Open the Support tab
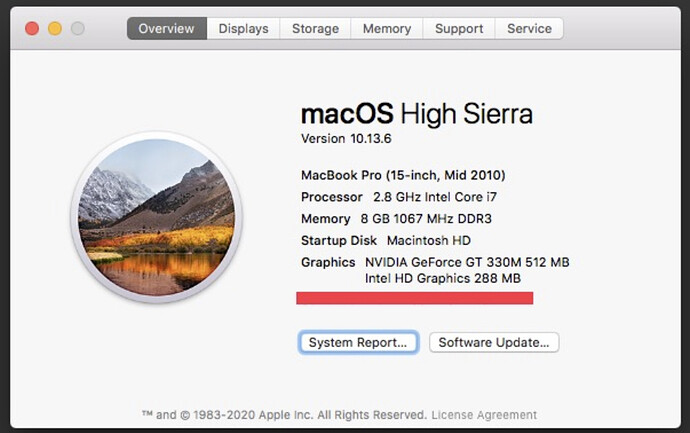This screenshot has height=433, width=690. [x=459, y=29]
